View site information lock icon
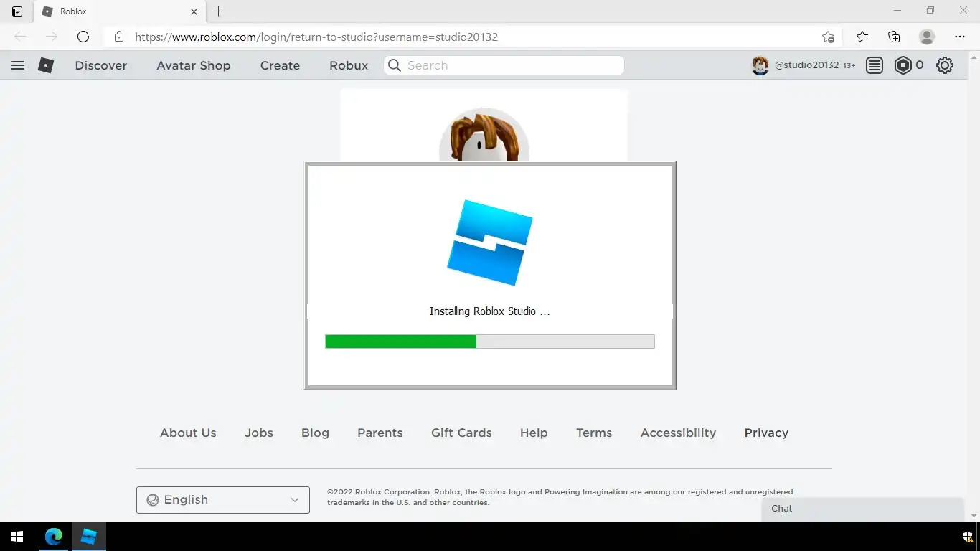Screen dimensions: 980x551 pyautogui.click(x=119, y=37)
